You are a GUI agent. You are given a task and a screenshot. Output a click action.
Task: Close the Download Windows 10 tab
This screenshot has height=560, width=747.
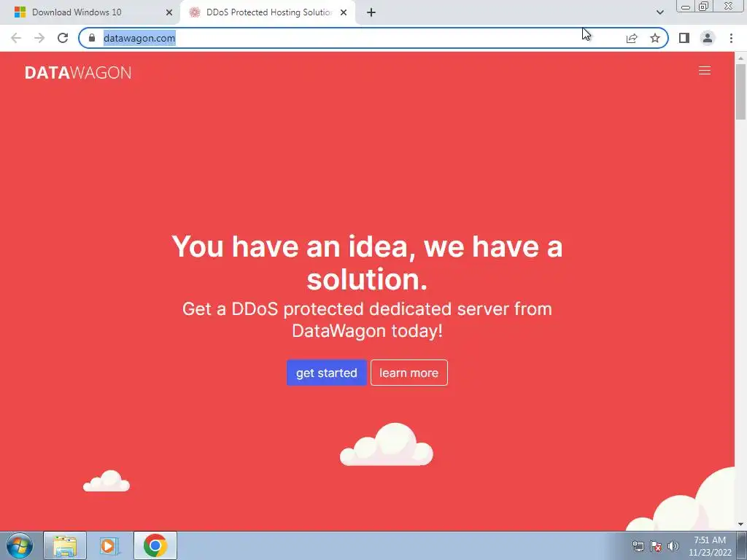pos(169,12)
